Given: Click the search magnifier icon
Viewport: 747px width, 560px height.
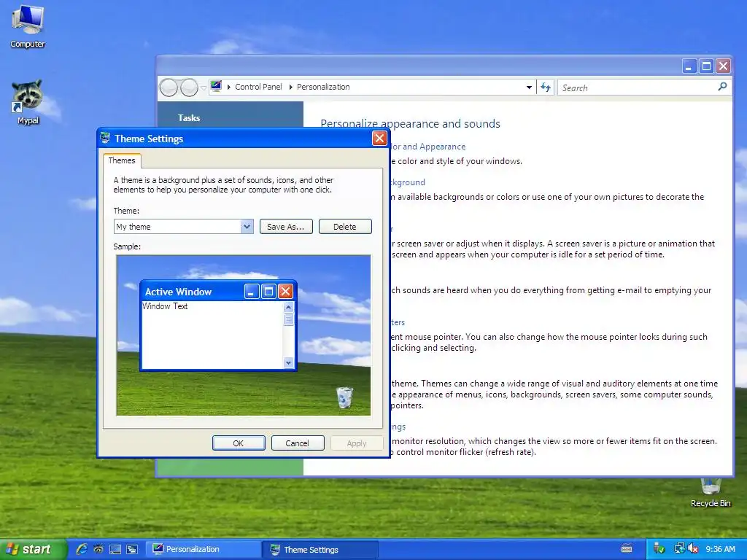Looking at the screenshot, I should pos(722,87).
